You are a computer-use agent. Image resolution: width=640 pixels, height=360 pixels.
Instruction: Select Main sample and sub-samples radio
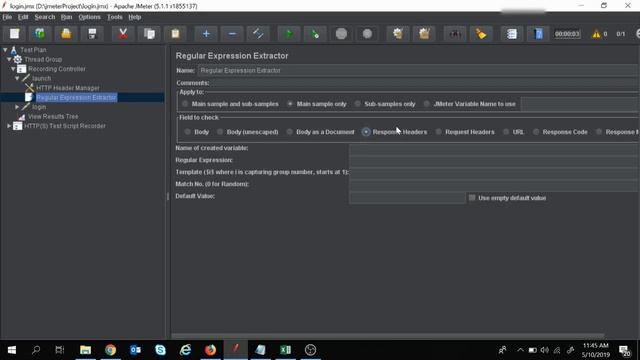tap(185, 104)
